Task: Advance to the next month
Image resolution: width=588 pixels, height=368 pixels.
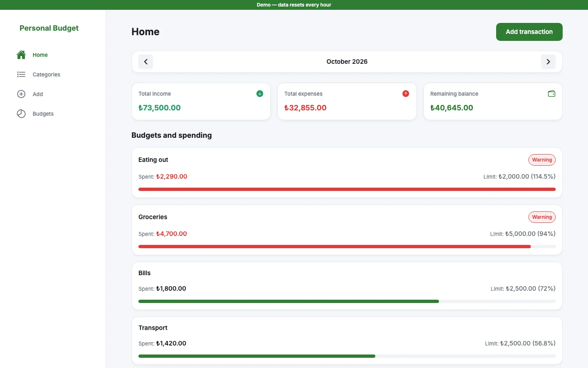Action: pyautogui.click(x=548, y=62)
